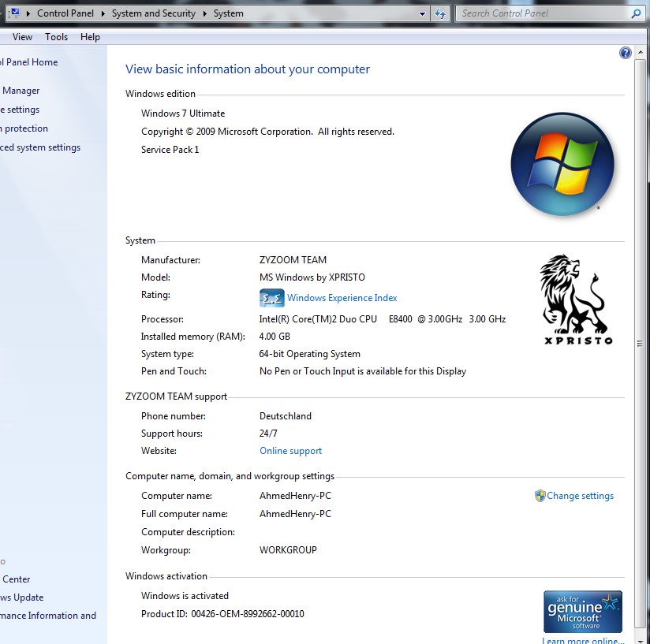Click the model value MS Windows by XPRISTO
Image resolution: width=650 pixels, height=644 pixels.
coord(312,277)
